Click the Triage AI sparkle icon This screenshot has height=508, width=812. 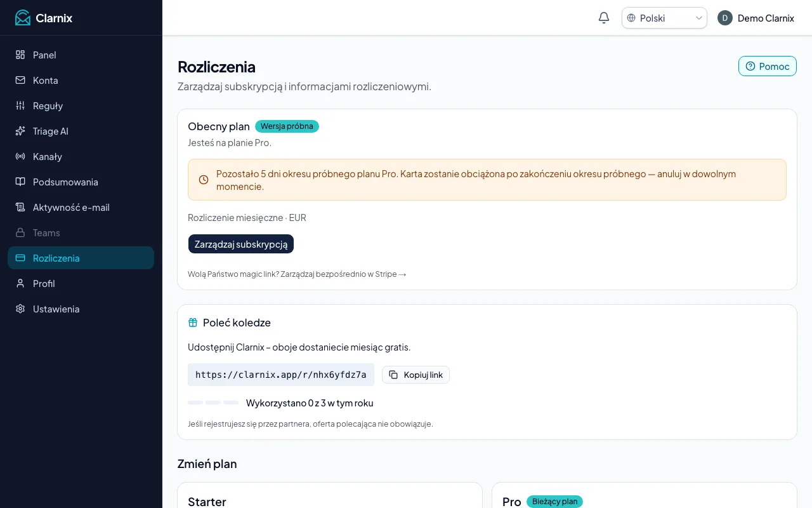(20, 131)
